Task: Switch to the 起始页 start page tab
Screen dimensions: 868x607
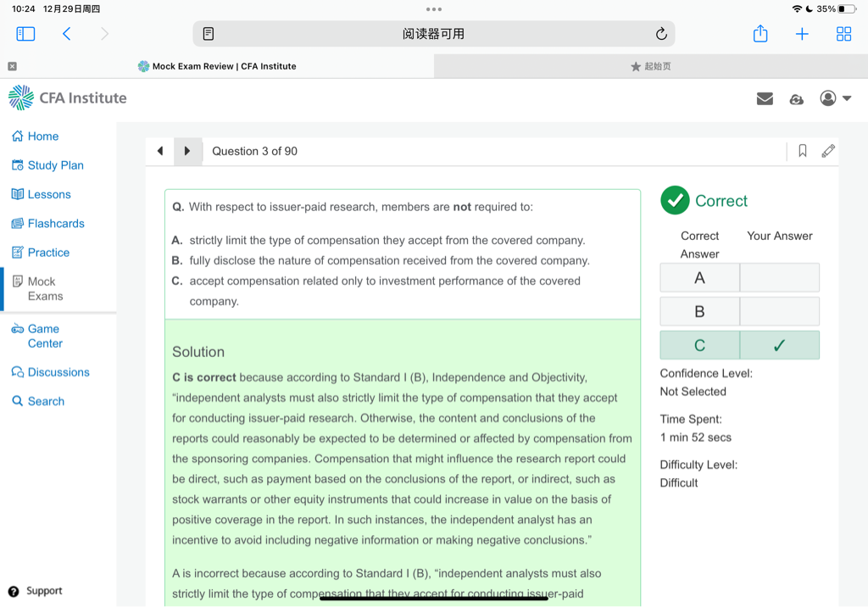Action: [650, 66]
